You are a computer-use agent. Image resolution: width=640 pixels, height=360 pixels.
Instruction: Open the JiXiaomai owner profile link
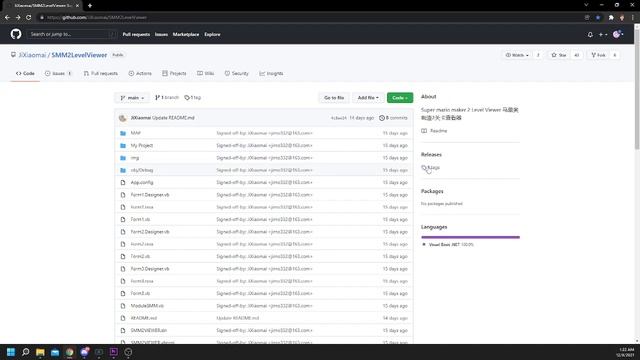pyautogui.click(x=32, y=55)
